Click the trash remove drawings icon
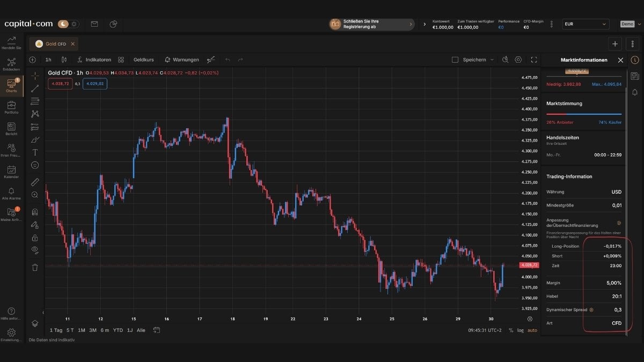This screenshot has height=362, width=644. tap(35, 267)
